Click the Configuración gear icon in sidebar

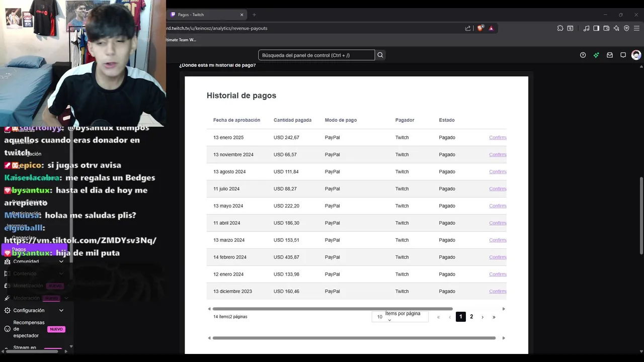click(x=7, y=310)
